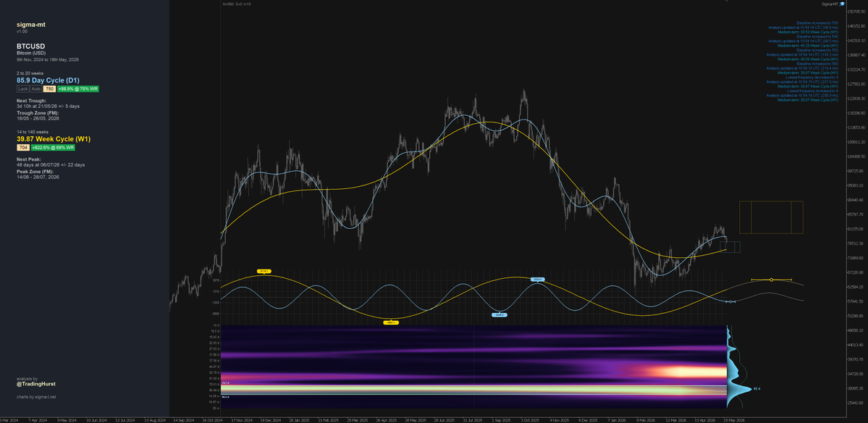Click the blue peak label on day cycle
The image size is (868, 423).
[x=537, y=280]
